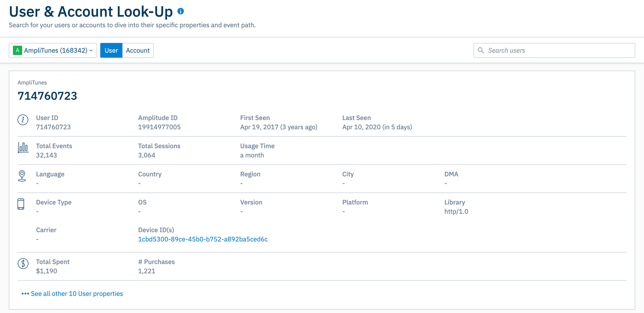Image resolution: width=644 pixels, height=313 pixels.
Task: Click the ellipsis icon before the user properties link
Action: coord(25,294)
